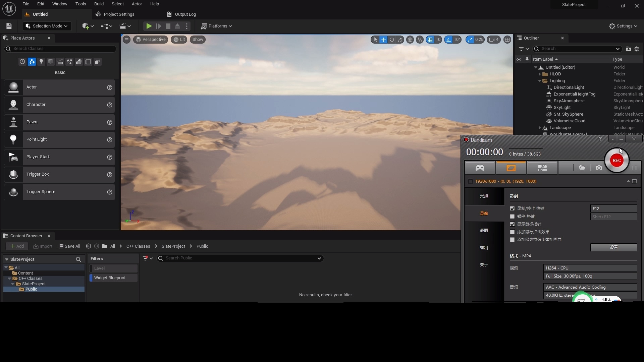The height and width of the screenshot is (362, 644).
Task: Open Bandicam output folder icon
Action: pyautogui.click(x=582, y=168)
